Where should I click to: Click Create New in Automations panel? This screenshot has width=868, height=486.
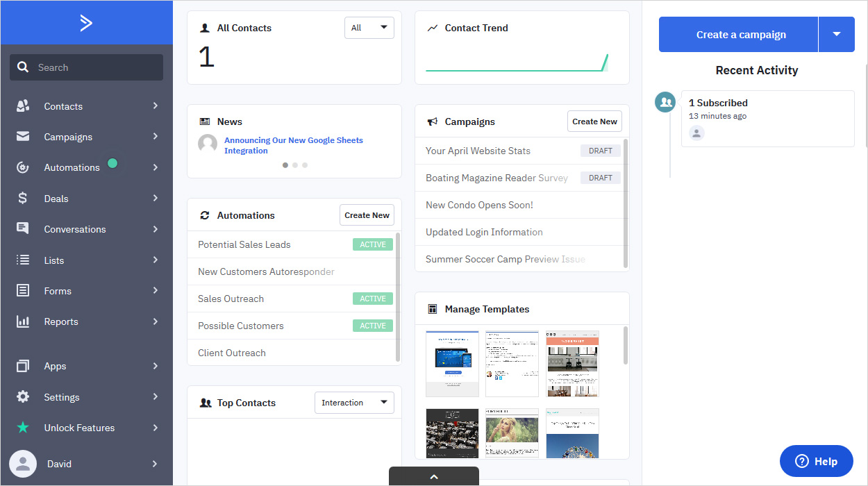[x=367, y=215]
